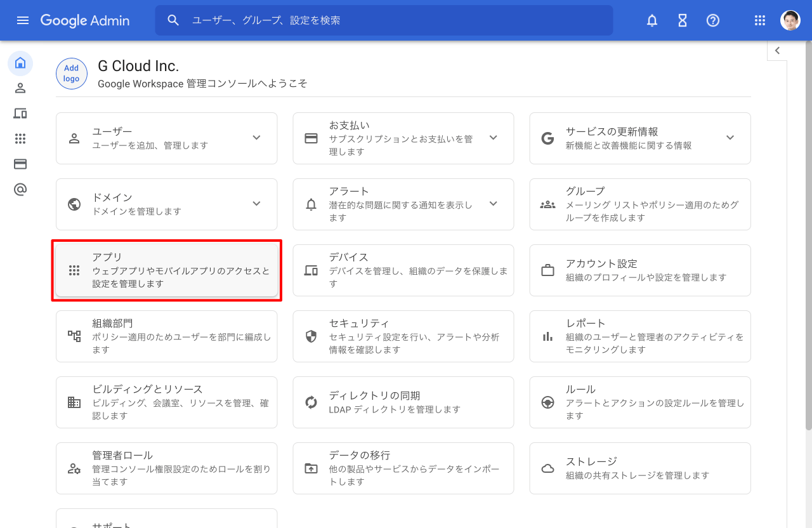Open the help question mark icon
Image resolution: width=812 pixels, height=528 pixels.
713,20
